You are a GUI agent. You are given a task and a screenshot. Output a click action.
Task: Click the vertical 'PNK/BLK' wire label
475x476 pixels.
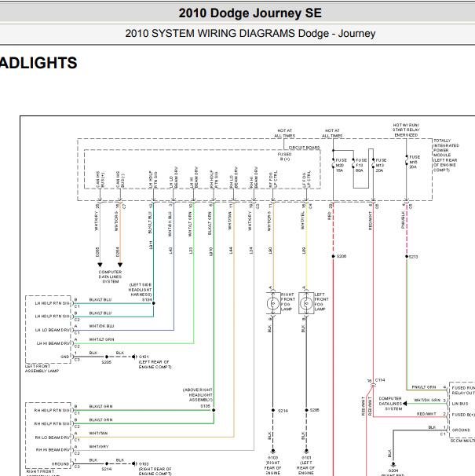403,220
